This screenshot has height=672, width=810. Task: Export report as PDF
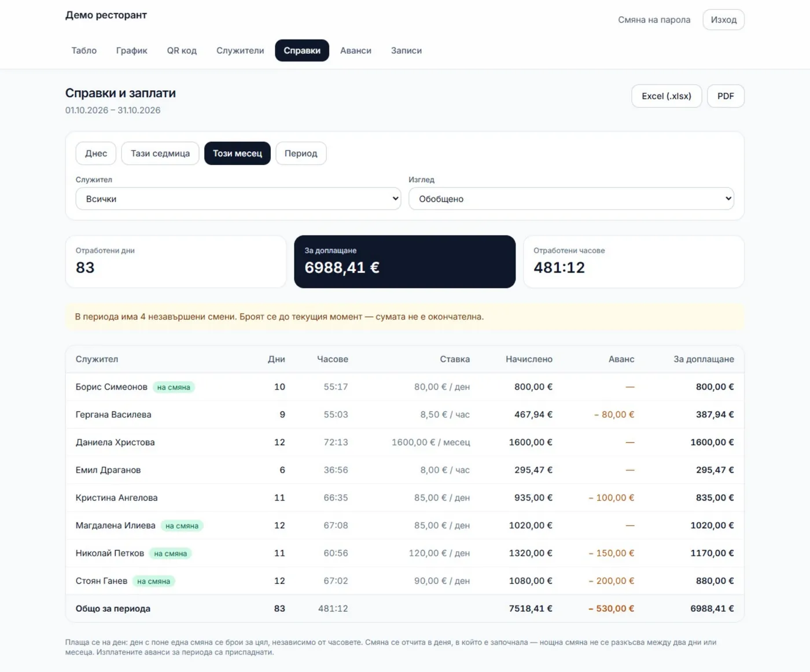pyautogui.click(x=726, y=96)
